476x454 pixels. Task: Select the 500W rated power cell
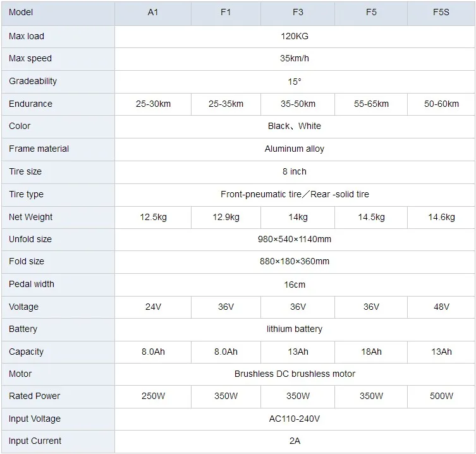(x=441, y=396)
